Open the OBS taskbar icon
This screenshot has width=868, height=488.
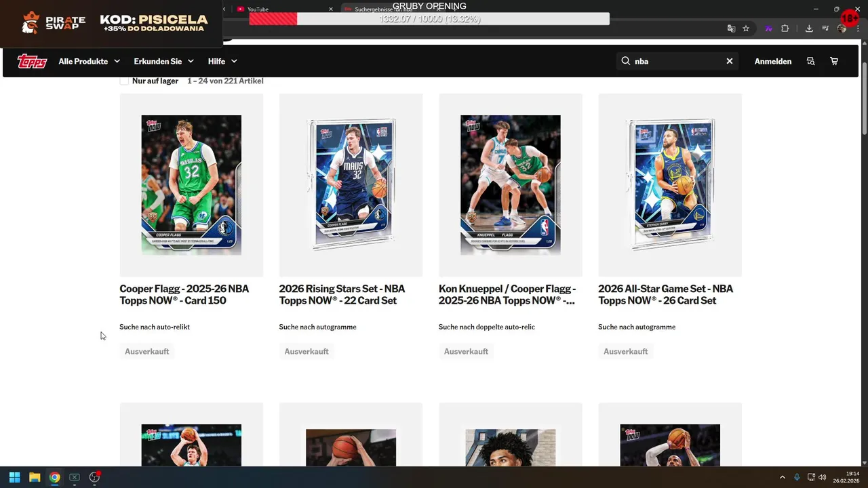click(94, 477)
